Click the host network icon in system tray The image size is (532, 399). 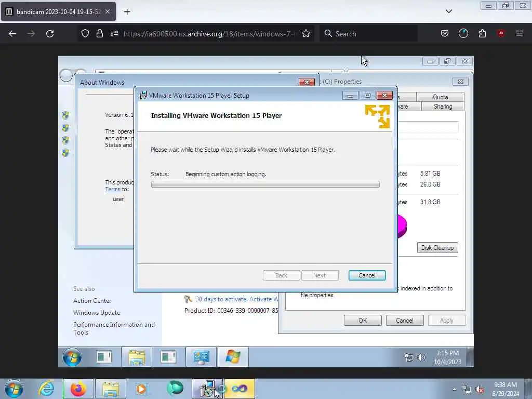pyautogui.click(x=467, y=390)
